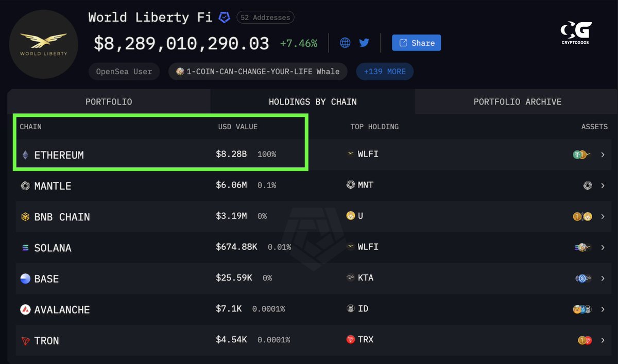Screen dimensions: 618x364
Task: Click the Avalanche chain icon
Action: pyautogui.click(x=25, y=309)
